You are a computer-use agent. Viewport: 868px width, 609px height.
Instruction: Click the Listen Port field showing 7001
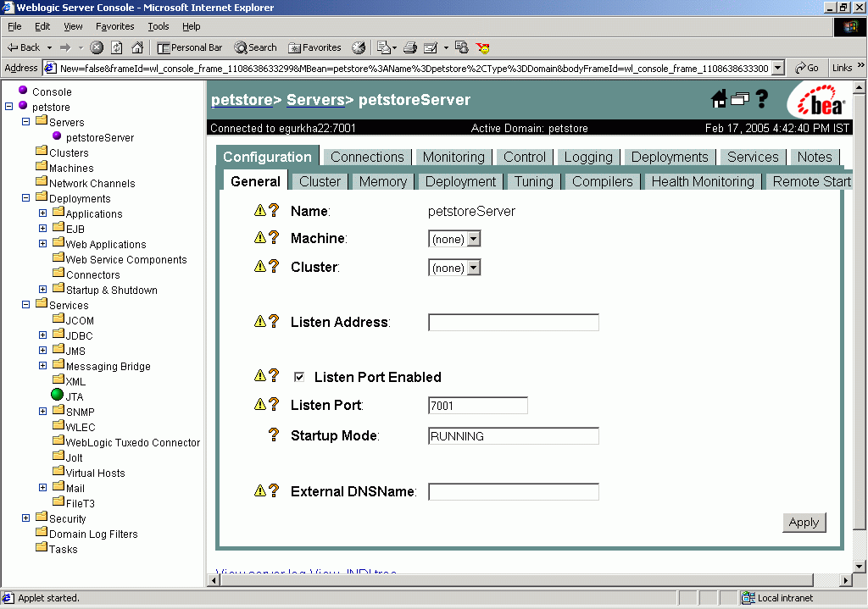(x=478, y=406)
